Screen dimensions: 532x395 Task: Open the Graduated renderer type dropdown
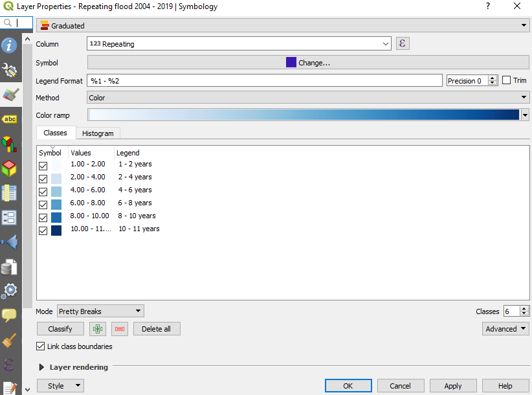[x=282, y=26]
